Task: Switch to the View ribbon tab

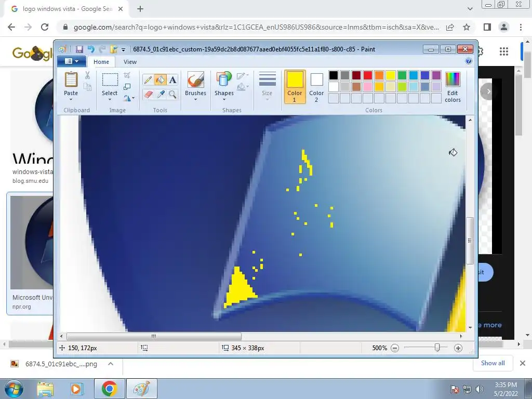Action: (130, 62)
